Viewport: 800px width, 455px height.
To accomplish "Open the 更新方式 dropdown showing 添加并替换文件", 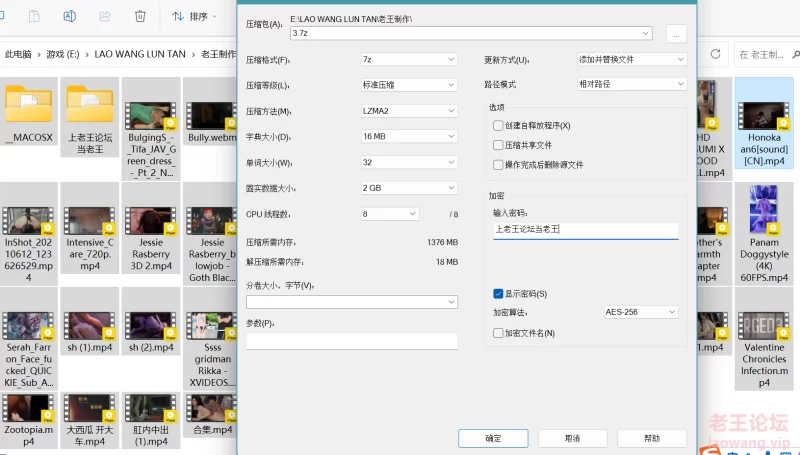I will coord(632,60).
